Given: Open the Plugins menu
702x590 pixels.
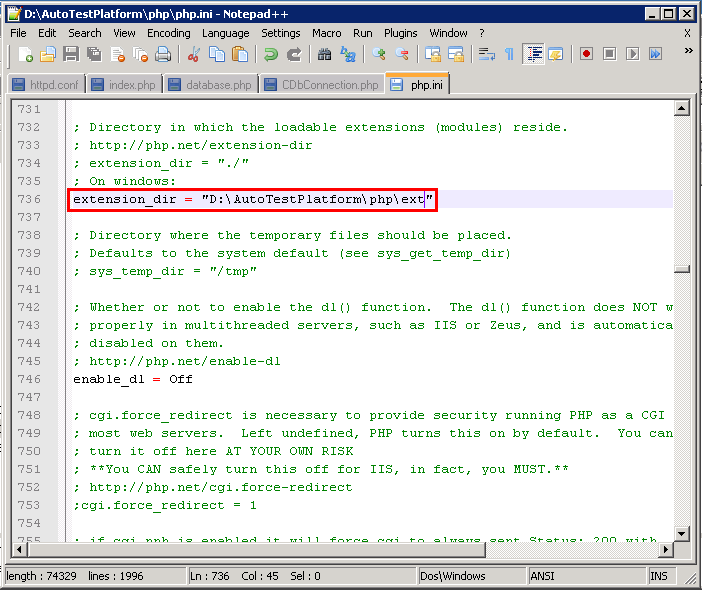Looking at the screenshot, I should [x=400, y=33].
